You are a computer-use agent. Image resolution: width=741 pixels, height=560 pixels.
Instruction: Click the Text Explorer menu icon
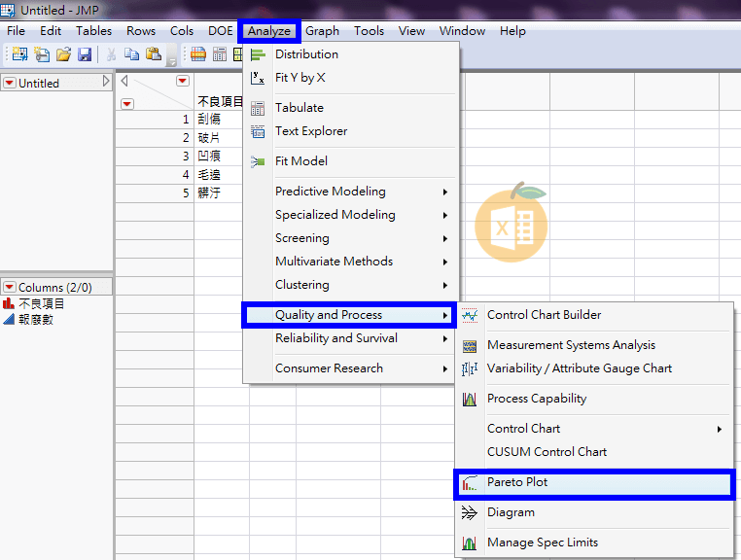coord(258,131)
